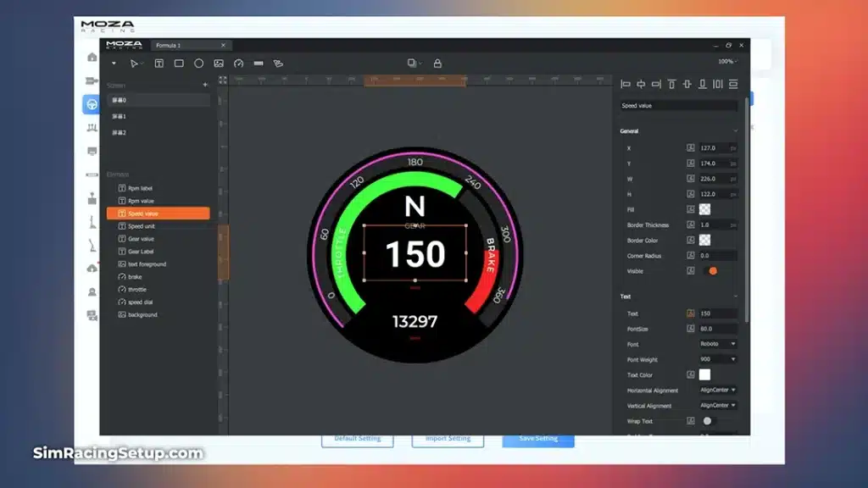868x488 pixels.
Task: Expand the Horizontal Alignment dropdown
Action: [x=718, y=390]
